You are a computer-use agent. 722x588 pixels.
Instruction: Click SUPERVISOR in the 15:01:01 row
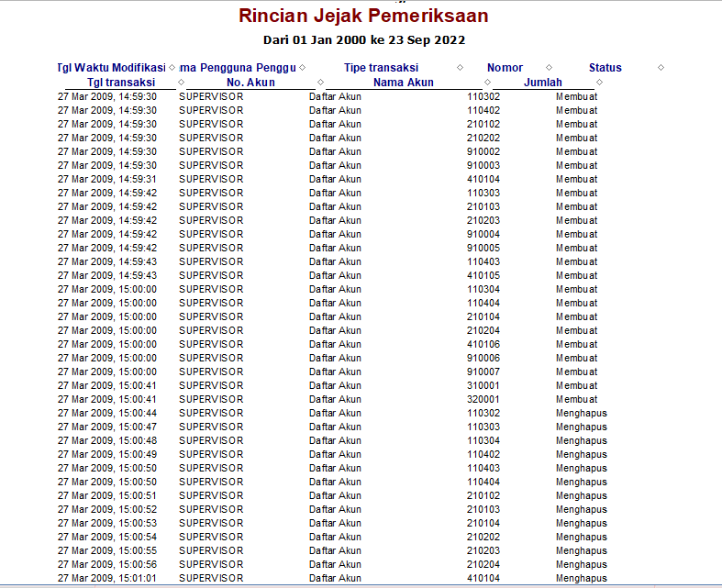tap(211, 578)
